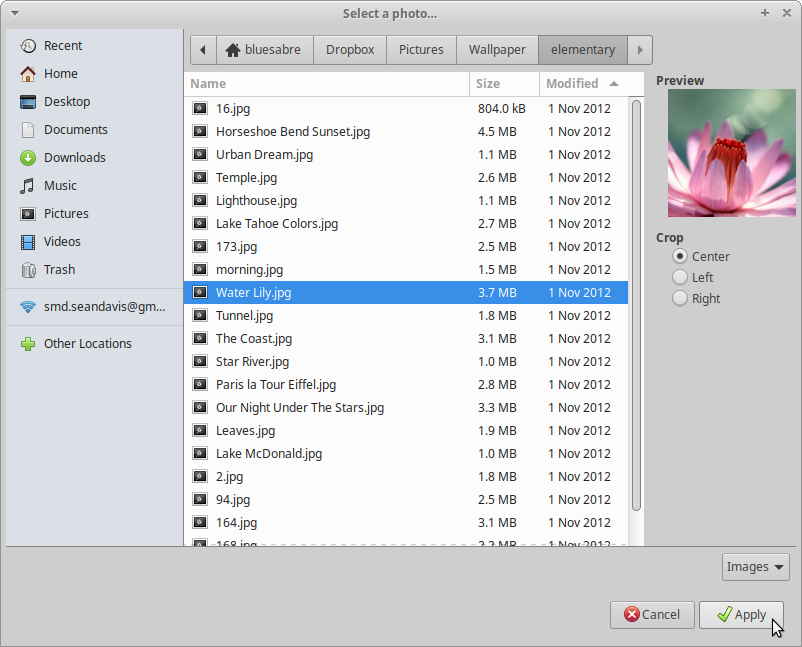The width and height of the screenshot is (802, 647).
Task: Open the Videos folder
Action: (60, 241)
